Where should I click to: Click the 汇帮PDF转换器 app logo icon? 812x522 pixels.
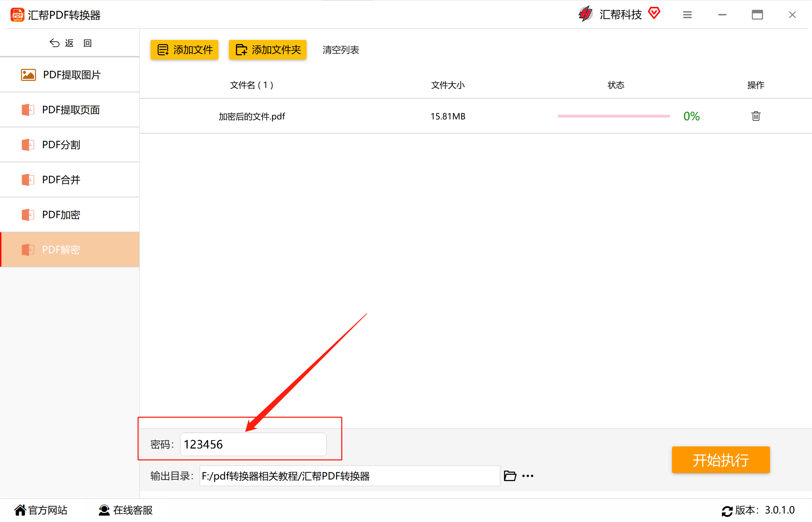17,15
